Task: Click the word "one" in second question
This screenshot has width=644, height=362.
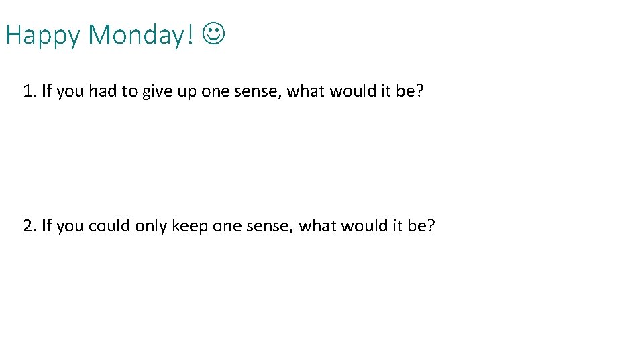Action: (x=227, y=225)
